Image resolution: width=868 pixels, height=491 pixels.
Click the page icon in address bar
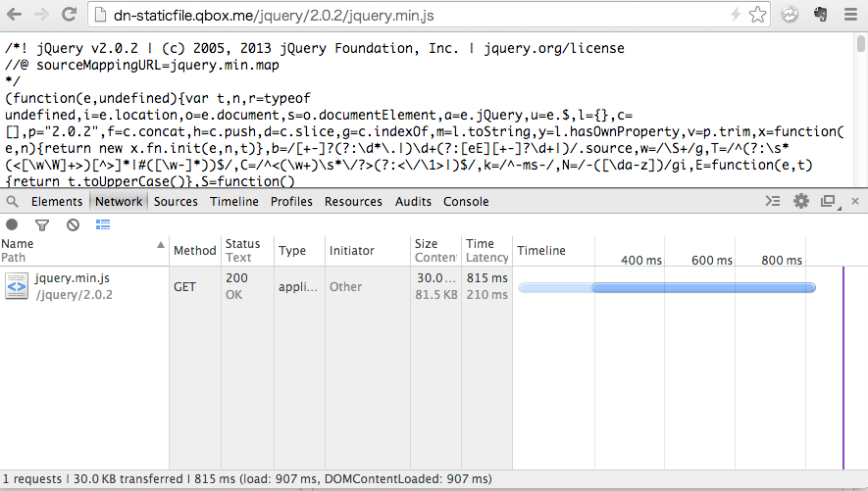tap(100, 15)
